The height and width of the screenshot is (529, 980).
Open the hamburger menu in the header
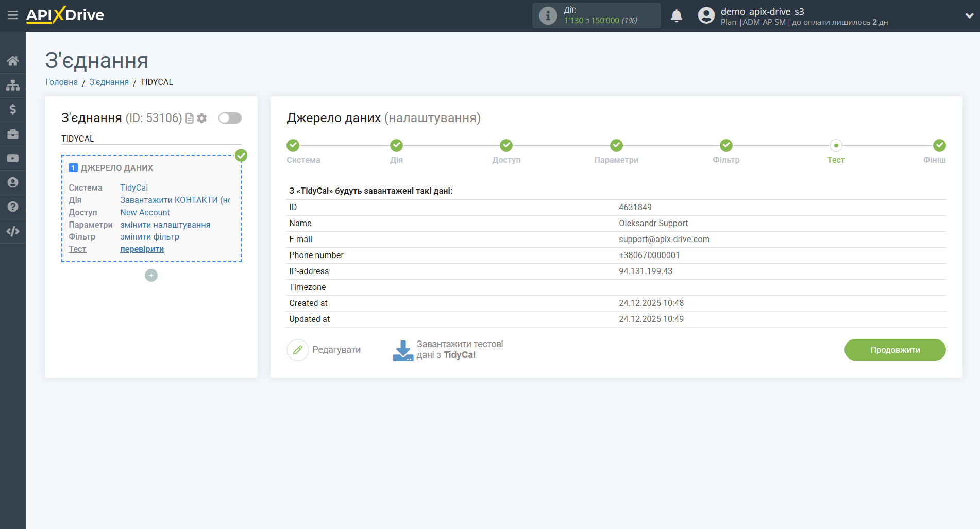click(12, 15)
